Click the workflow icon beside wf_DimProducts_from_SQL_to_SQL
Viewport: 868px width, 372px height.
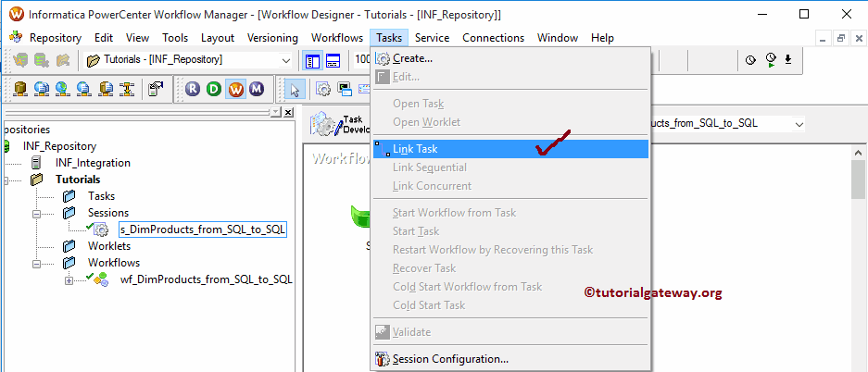point(99,279)
